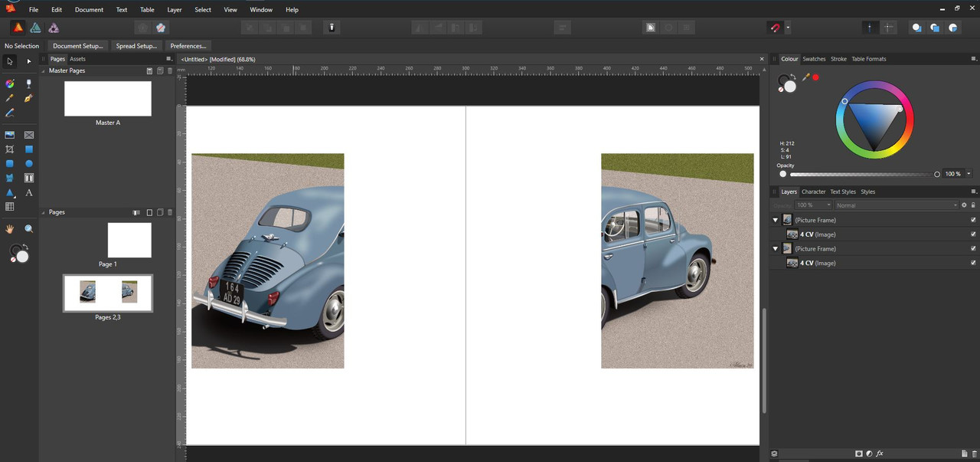Switch to the Swatches tab
Screen dimensions: 980x462
814,59
